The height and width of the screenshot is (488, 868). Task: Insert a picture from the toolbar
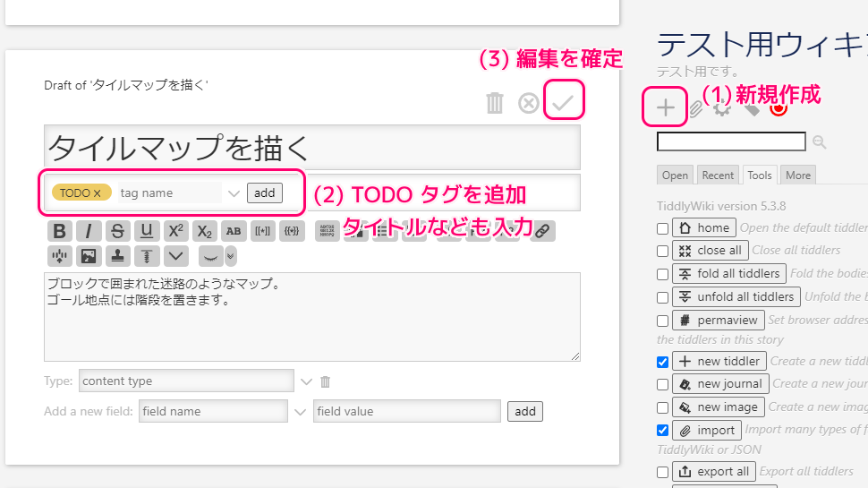point(88,256)
